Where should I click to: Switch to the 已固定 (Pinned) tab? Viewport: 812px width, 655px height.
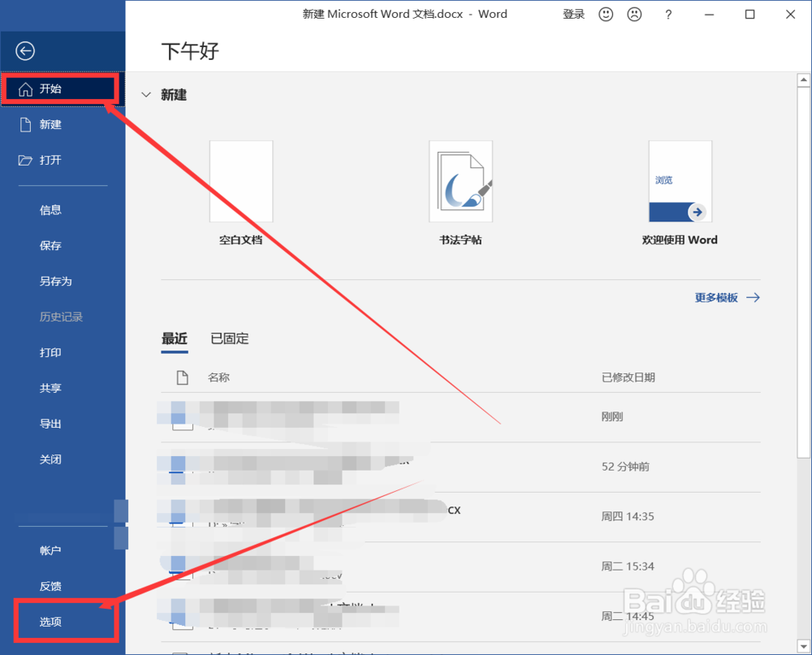(x=228, y=338)
